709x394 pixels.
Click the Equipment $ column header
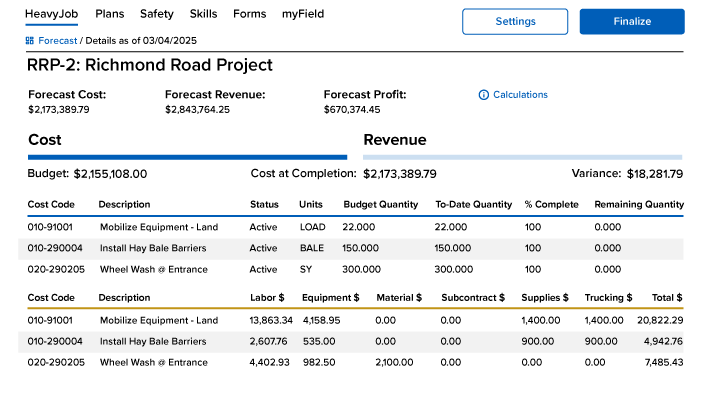coord(331,298)
